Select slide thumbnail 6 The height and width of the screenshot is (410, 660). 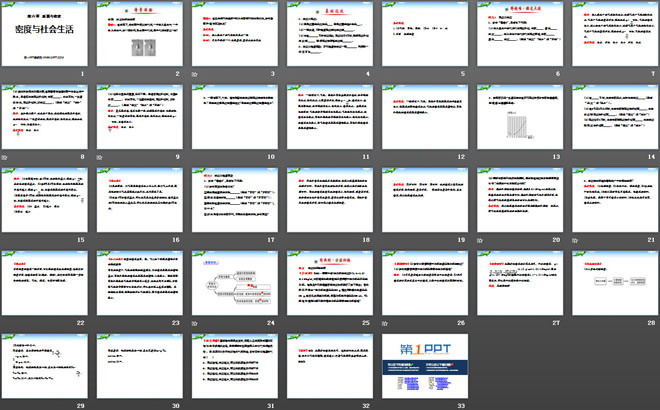[520, 34]
